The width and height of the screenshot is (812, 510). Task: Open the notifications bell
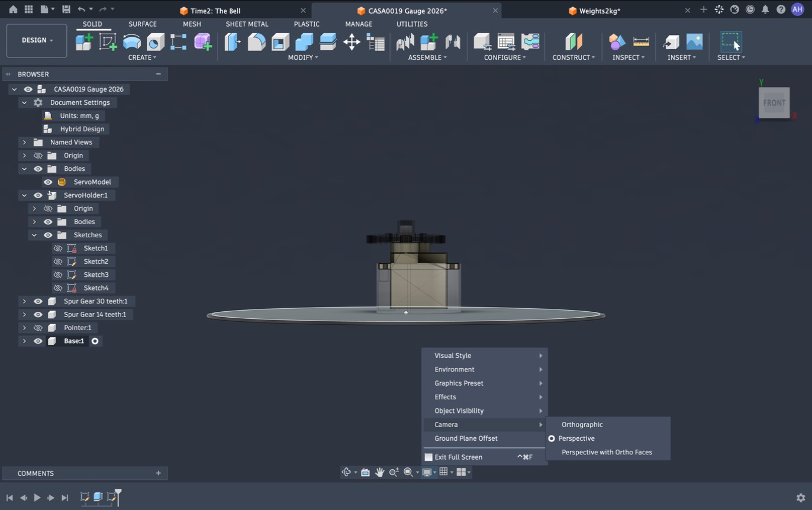pos(765,9)
